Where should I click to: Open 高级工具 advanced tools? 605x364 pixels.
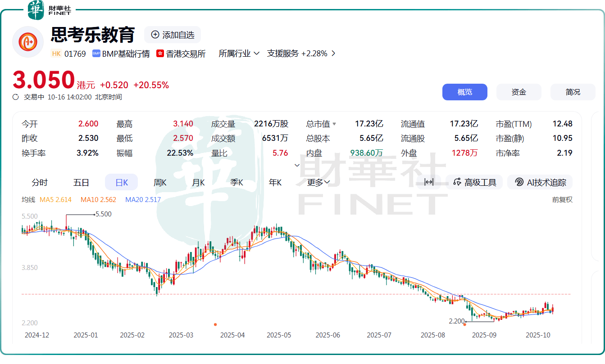[x=475, y=182]
